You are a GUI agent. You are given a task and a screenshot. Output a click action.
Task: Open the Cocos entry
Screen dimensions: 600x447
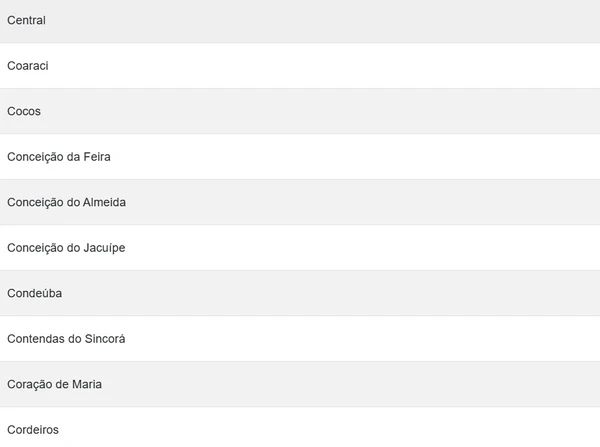pos(24,111)
